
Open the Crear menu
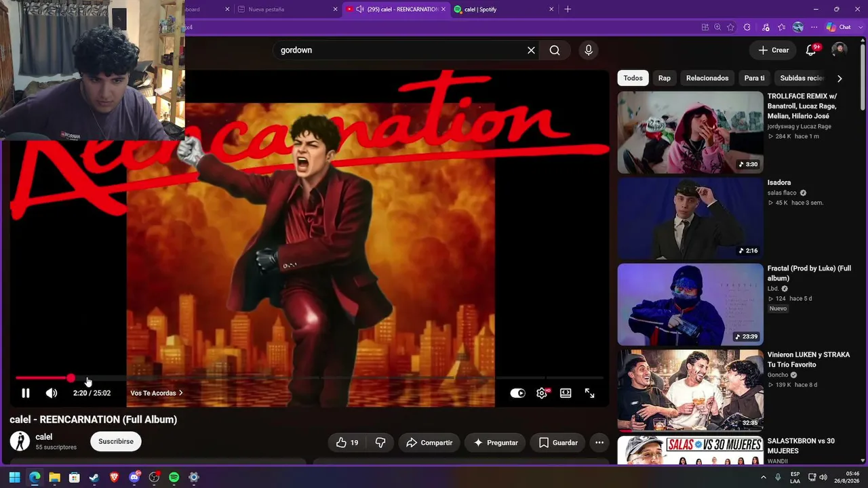pyautogui.click(x=774, y=50)
